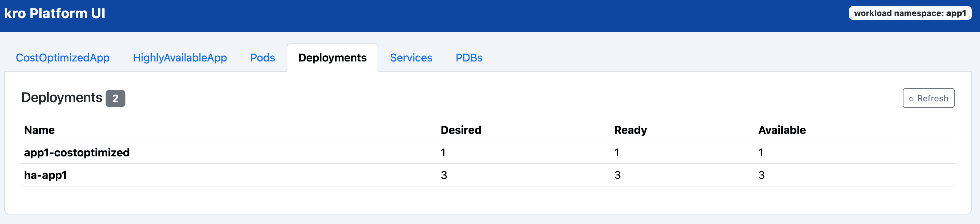Click the Deployments section heading
This screenshot has width=980, height=224.
(62, 98)
